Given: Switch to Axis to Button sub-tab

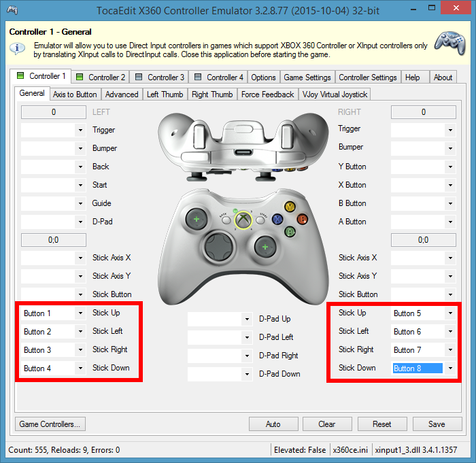Looking at the screenshot, I should coord(75,95).
